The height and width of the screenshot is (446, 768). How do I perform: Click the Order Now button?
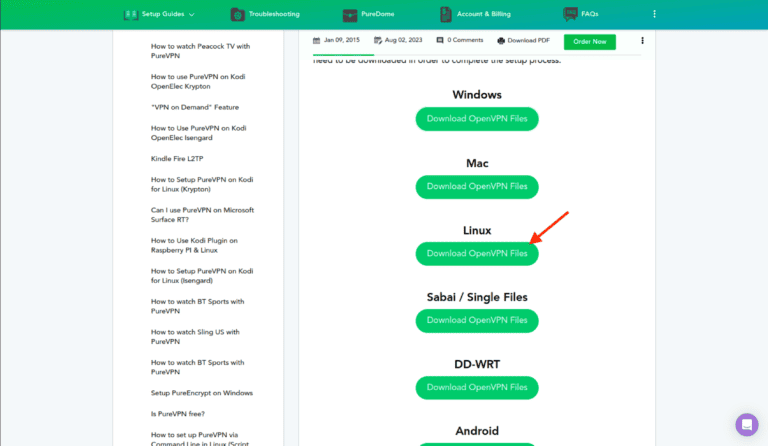[x=590, y=42]
